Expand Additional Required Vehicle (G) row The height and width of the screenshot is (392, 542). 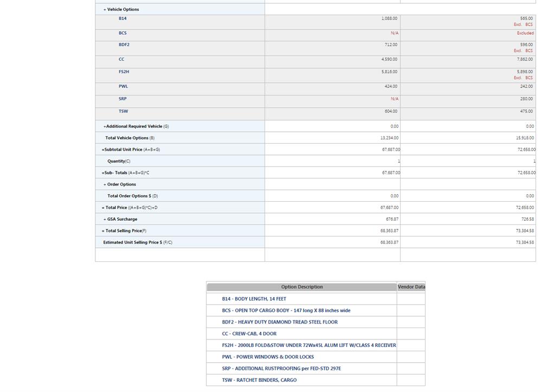point(135,126)
